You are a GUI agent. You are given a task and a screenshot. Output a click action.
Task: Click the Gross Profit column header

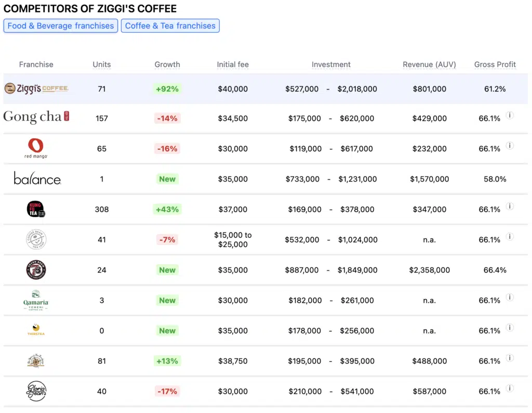click(495, 64)
